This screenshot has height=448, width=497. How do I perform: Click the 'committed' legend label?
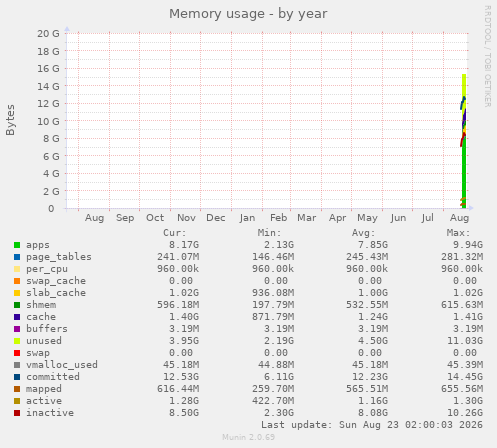click(x=53, y=377)
